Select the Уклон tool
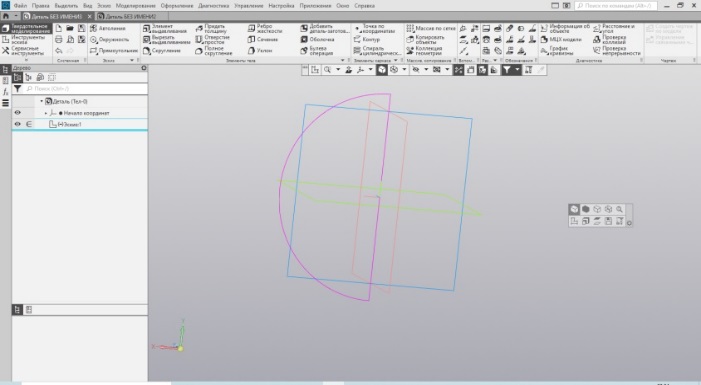 pyautogui.click(x=260, y=51)
